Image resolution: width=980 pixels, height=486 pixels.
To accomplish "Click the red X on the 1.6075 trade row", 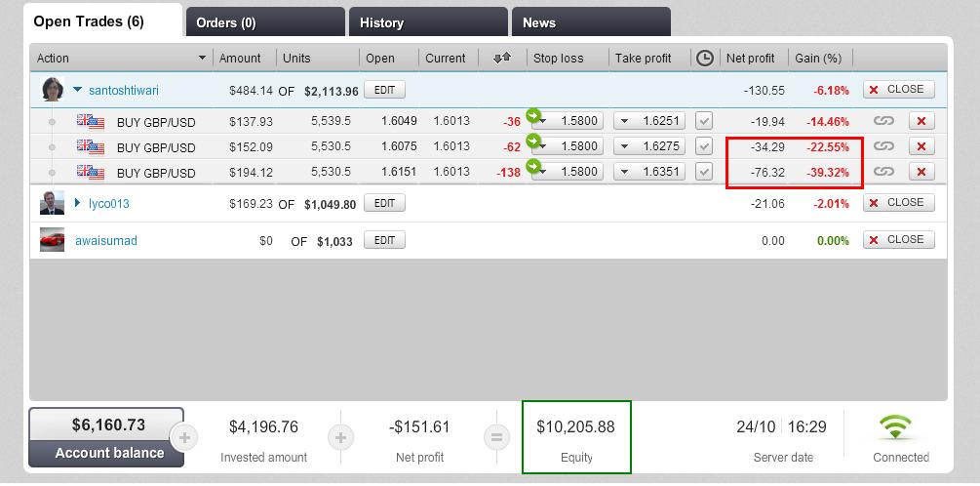I will coord(921,146).
